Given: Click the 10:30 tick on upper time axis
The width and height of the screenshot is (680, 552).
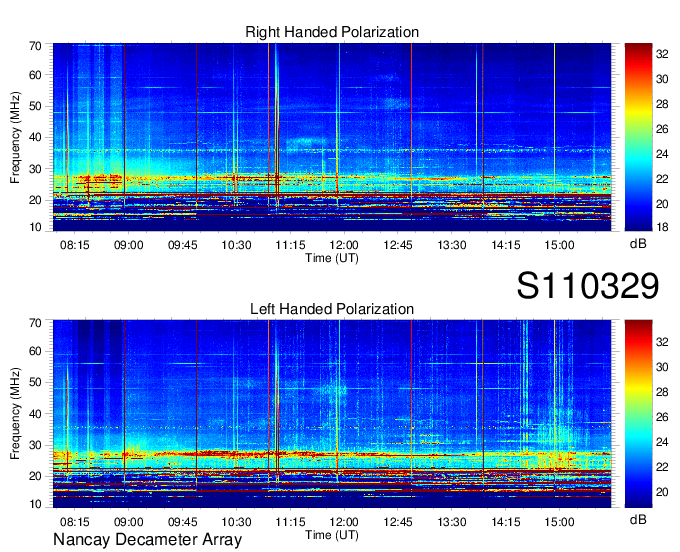Looking at the screenshot, I should (236, 245).
